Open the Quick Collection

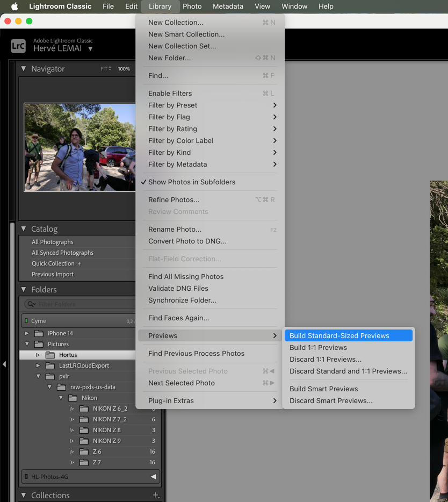[x=53, y=263]
